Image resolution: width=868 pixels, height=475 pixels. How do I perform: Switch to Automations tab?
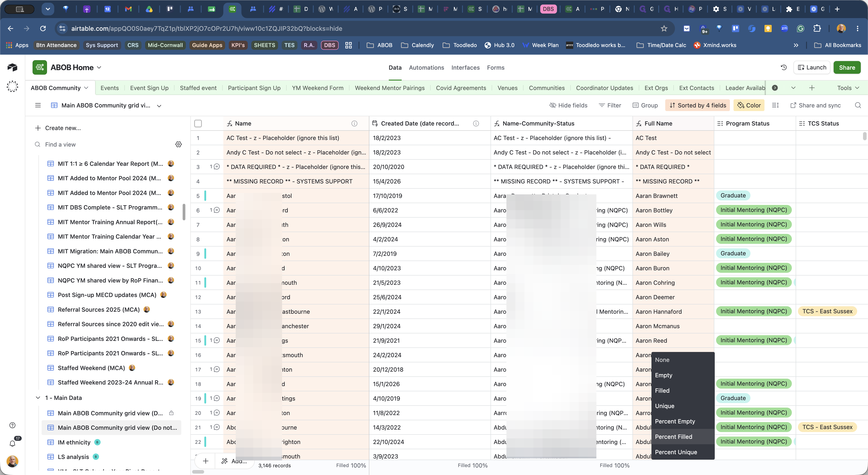[426, 67]
